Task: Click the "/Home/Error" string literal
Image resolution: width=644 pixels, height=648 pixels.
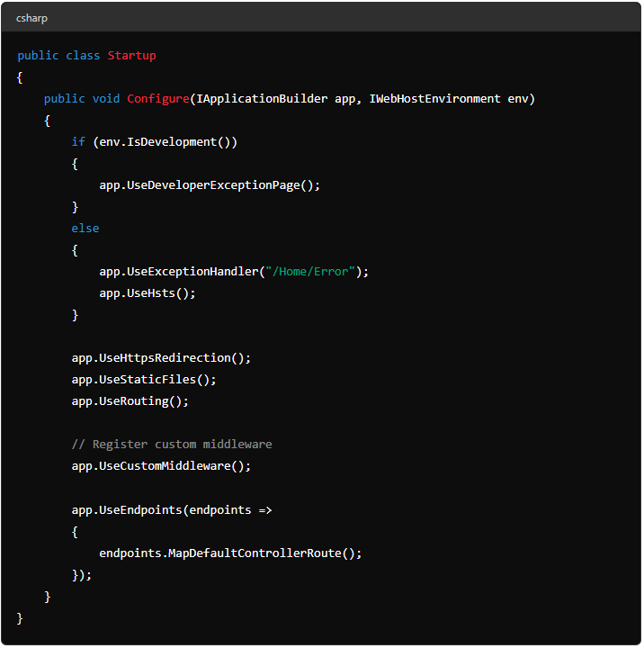Action: (x=310, y=272)
